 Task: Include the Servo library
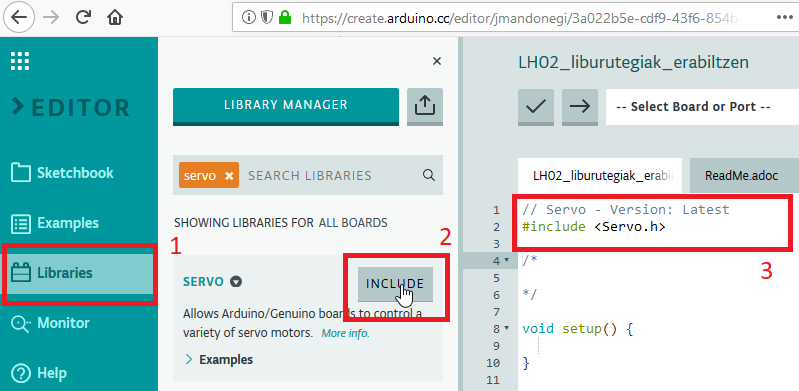[x=395, y=284]
